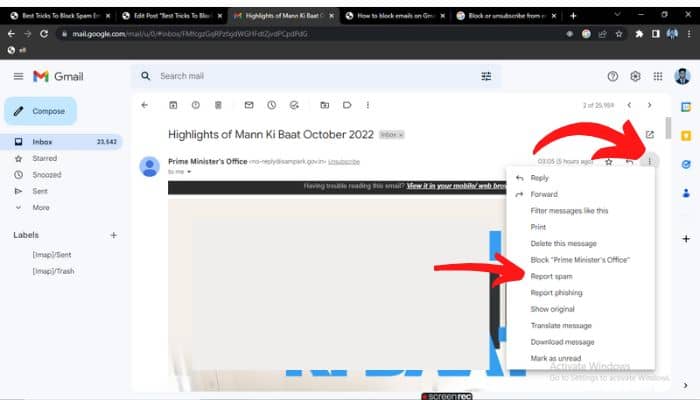Open Labels toolbar icon
Viewport: 700px width, 400px height.
(347, 105)
